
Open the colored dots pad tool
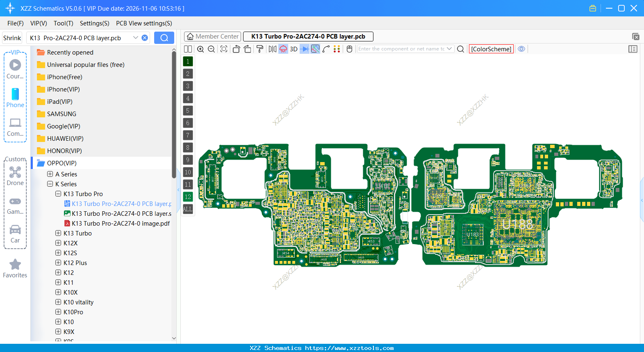pyautogui.click(x=337, y=49)
